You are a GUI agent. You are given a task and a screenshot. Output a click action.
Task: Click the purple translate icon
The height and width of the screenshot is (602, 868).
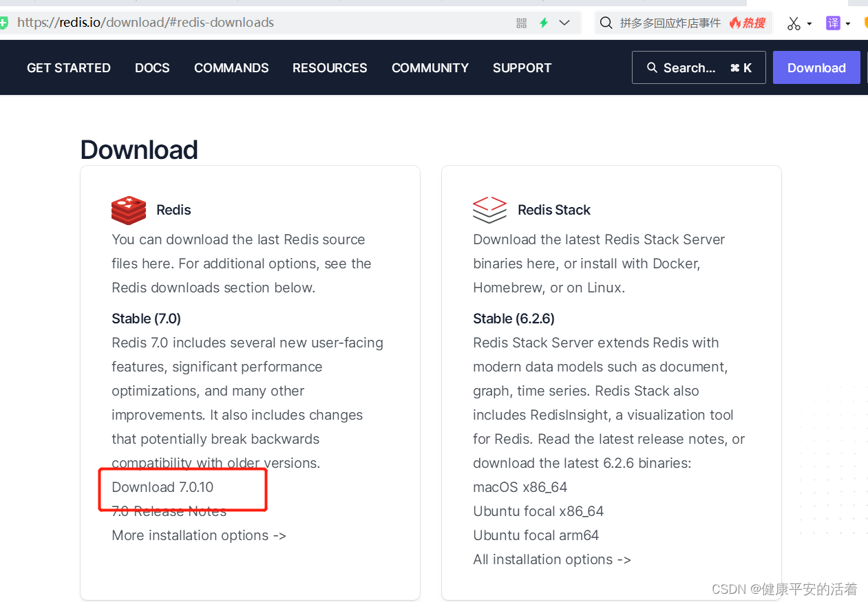[832, 23]
